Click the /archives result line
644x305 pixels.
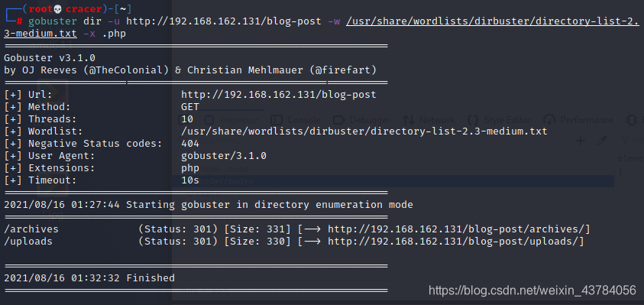click(297, 229)
